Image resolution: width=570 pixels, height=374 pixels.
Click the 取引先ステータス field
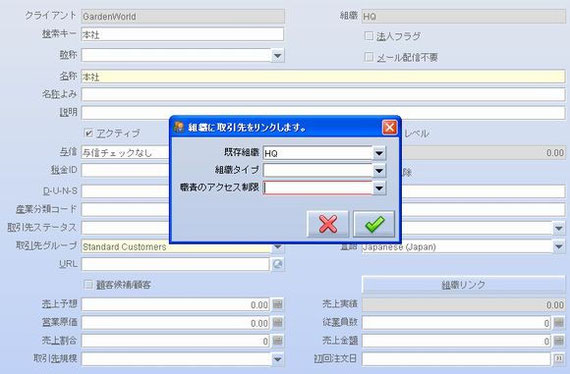(x=125, y=228)
